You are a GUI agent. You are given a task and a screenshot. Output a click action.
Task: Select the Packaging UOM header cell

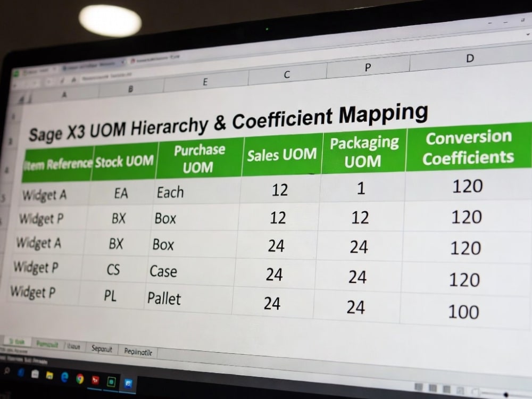tap(364, 152)
